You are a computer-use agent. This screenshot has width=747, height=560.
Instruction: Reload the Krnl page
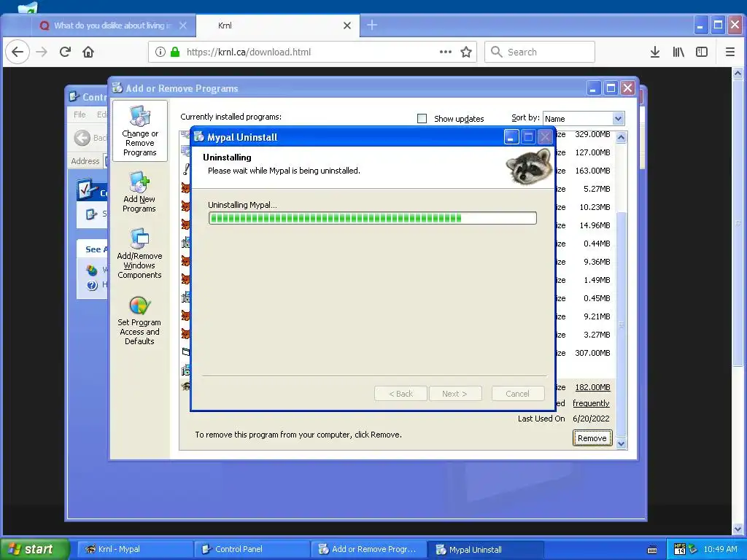point(65,52)
